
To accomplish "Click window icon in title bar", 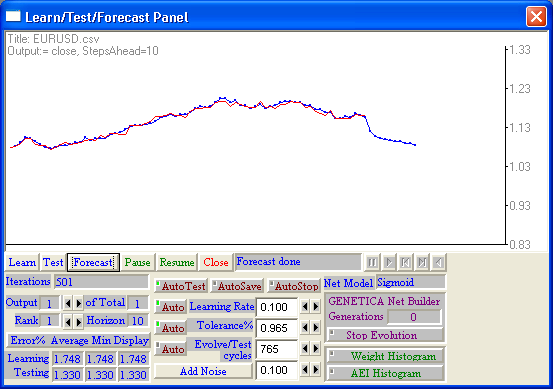I will (13, 16).
